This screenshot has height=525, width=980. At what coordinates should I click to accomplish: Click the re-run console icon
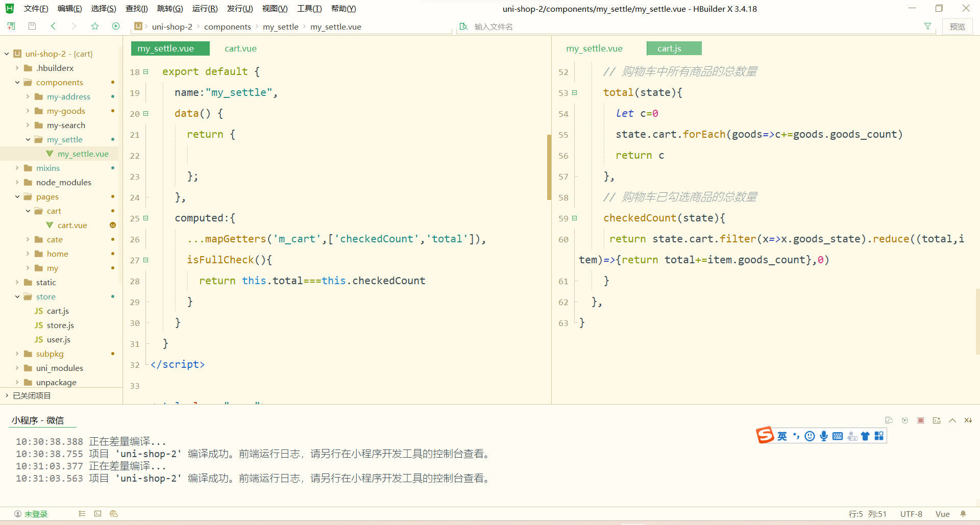[x=905, y=420]
